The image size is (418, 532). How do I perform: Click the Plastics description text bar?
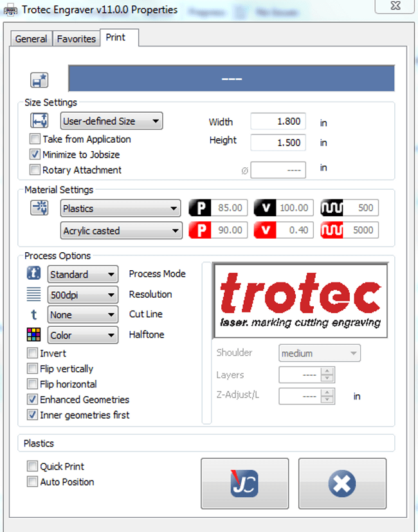click(x=206, y=443)
